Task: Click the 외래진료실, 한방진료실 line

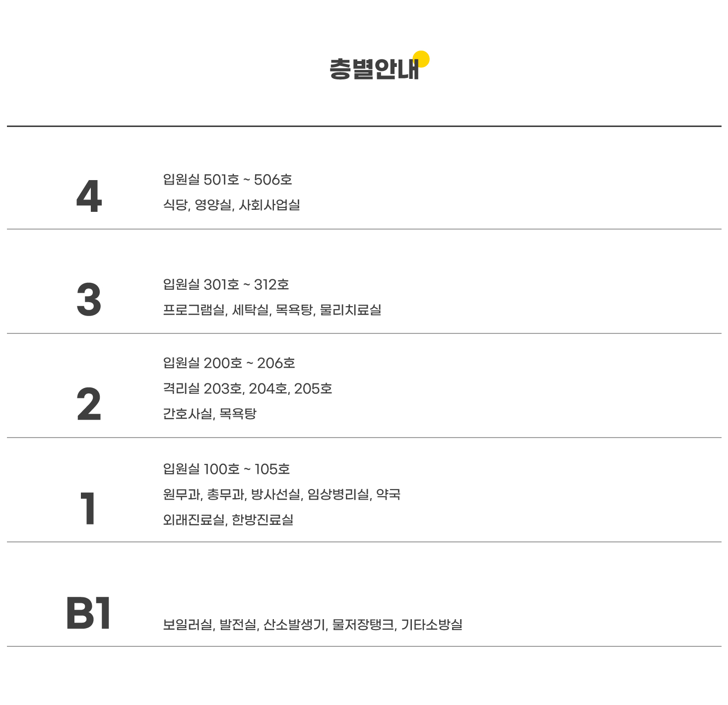Action: point(228,520)
